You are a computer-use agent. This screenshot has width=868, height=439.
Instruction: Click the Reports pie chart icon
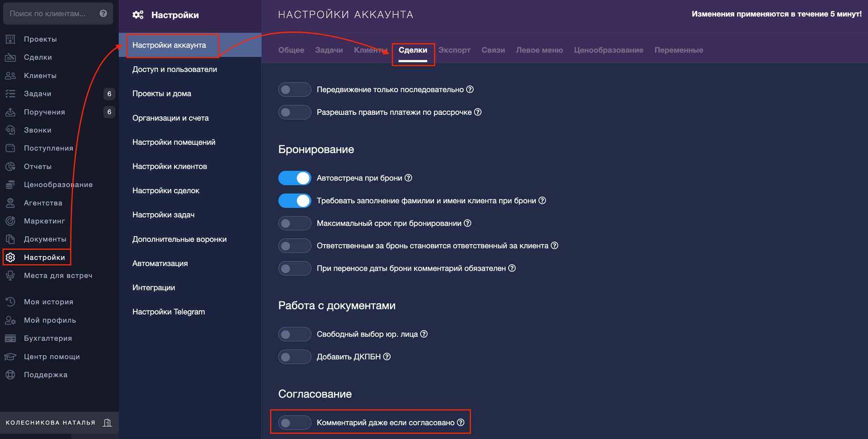pyautogui.click(x=10, y=167)
